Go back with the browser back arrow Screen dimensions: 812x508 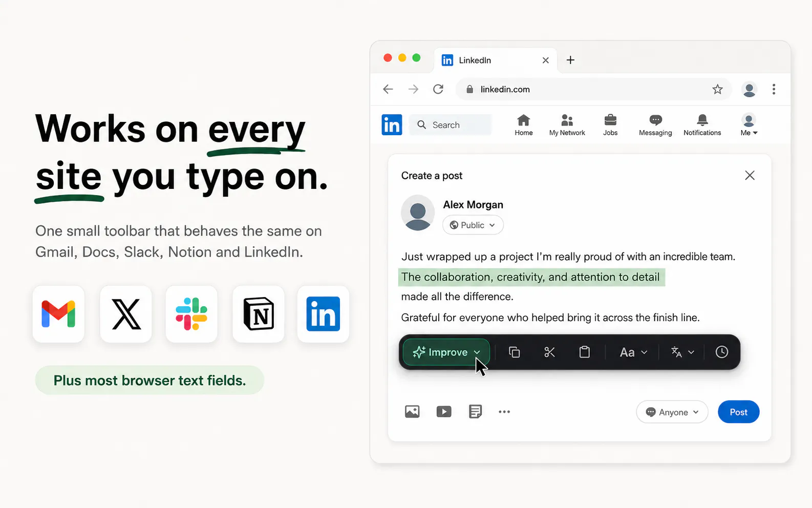tap(388, 89)
